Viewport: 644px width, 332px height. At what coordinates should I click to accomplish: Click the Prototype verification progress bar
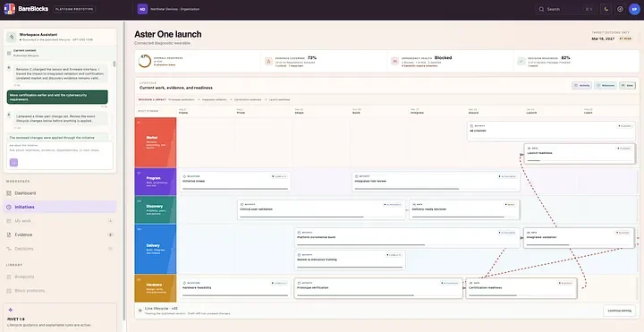tap(378, 295)
